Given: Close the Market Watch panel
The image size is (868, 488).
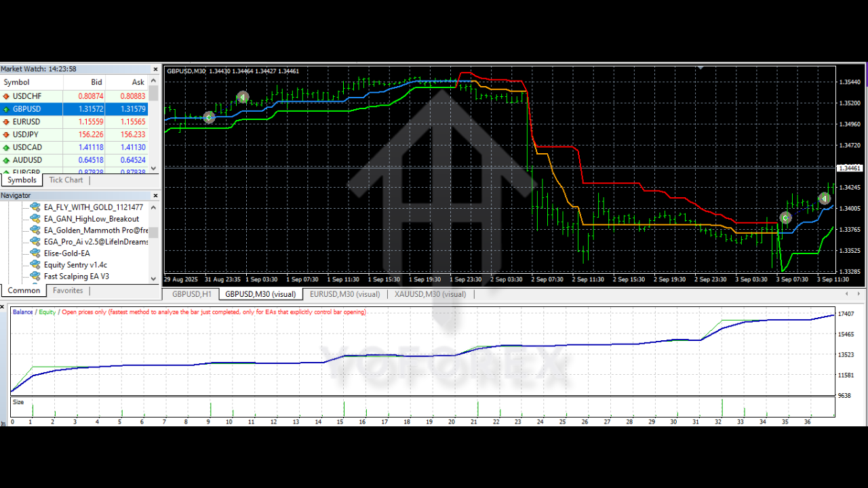Looking at the screenshot, I should point(155,69).
